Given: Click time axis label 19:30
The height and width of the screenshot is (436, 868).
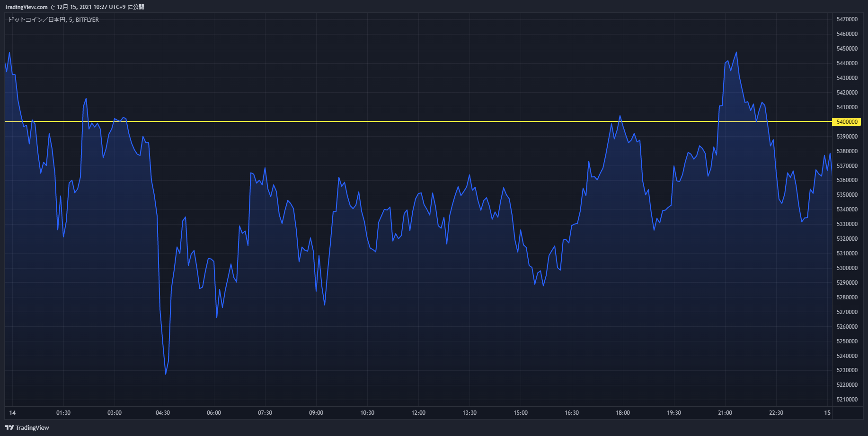Looking at the screenshot, I should click(674, 413).
